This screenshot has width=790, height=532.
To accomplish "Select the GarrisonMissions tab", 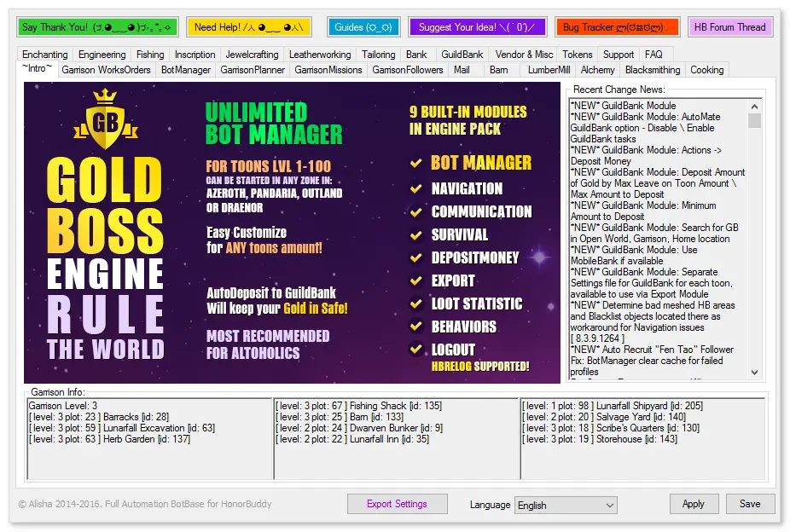I will [x=328, y=70].
